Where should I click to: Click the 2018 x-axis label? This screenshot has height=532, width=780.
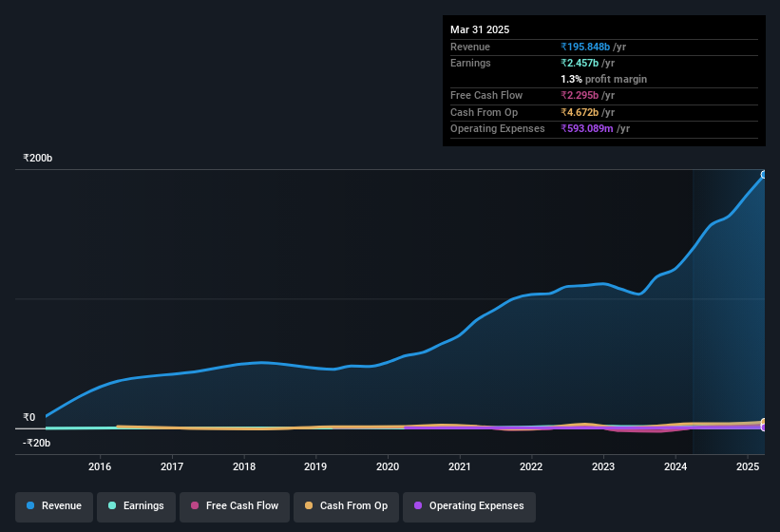244,466
